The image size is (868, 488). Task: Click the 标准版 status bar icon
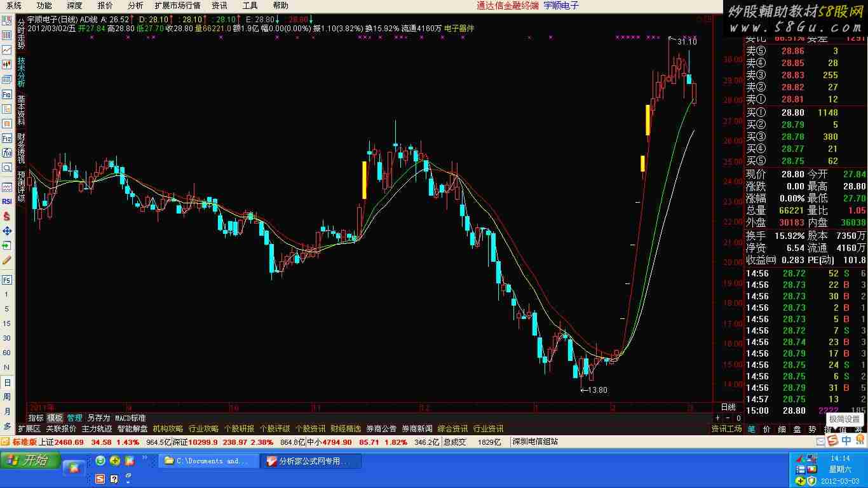tap(18, 442)
